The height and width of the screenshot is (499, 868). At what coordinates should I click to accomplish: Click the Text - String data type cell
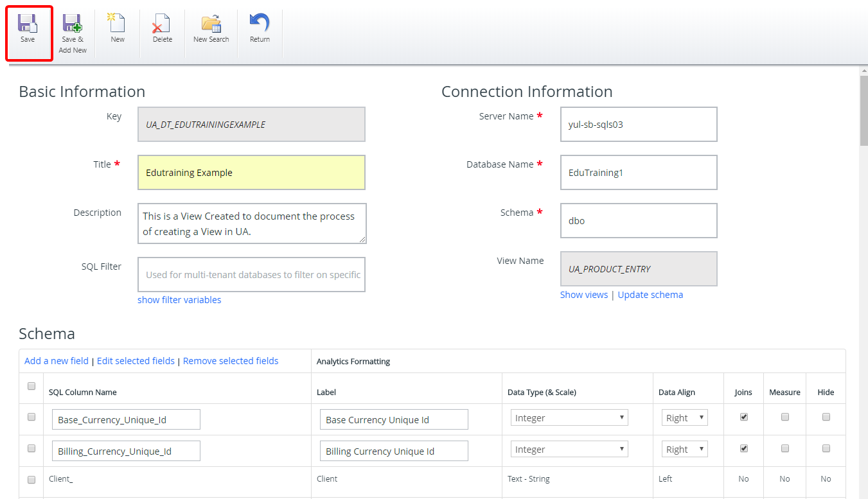pyautogui.click(x=528, y=479)
